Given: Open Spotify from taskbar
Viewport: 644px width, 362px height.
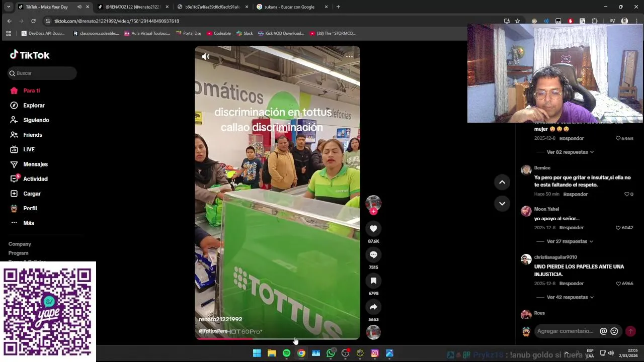Looking at the screenshot, I should click(x=286, y=353).
